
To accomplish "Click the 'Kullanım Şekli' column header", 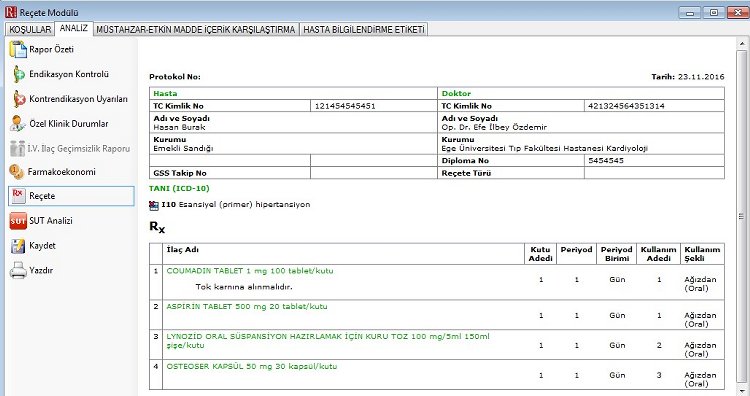I will (702, 254).
